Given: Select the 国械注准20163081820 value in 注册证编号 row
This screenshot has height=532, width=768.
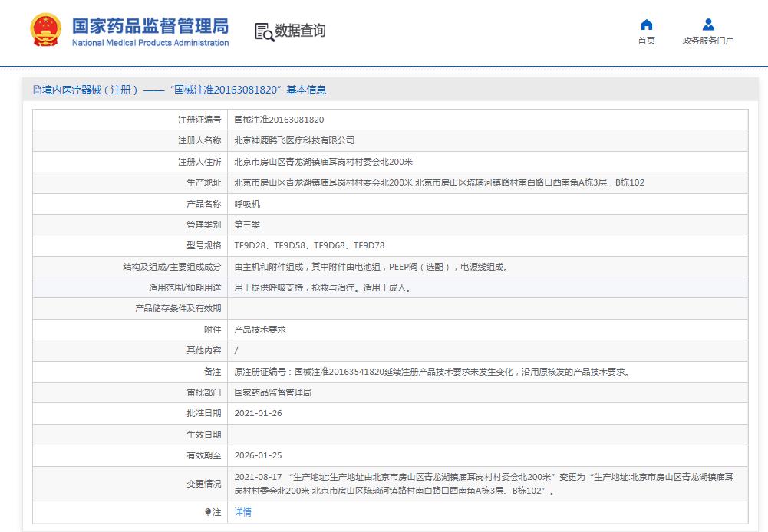Looking at the screenshot, I should tap(279, 120).
